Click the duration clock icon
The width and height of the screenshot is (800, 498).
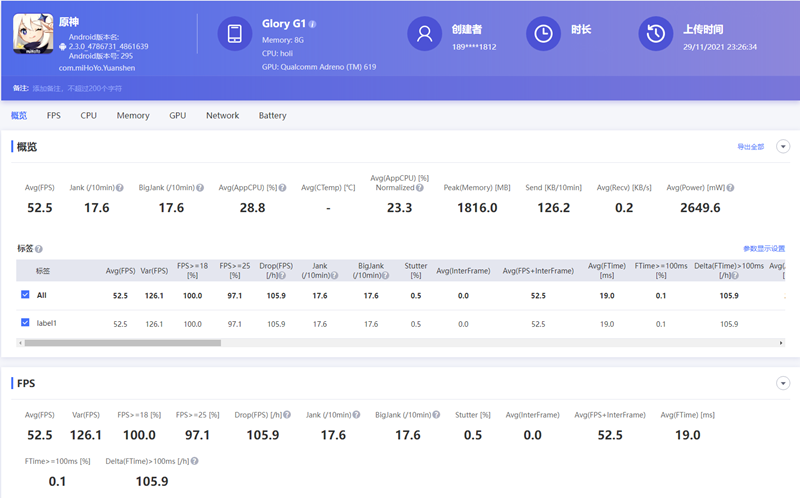tap(543, 33)
